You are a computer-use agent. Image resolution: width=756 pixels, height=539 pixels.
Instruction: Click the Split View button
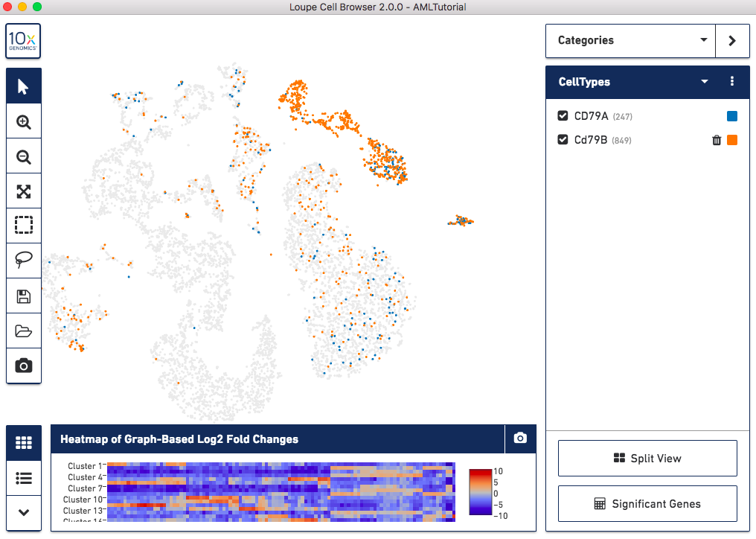click(647, 458)
